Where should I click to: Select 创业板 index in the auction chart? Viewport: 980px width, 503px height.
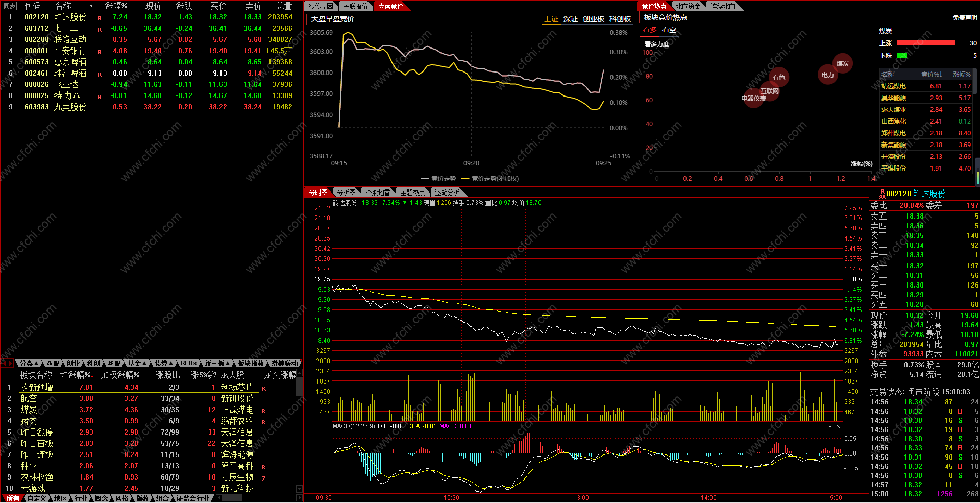coord(594,19)
